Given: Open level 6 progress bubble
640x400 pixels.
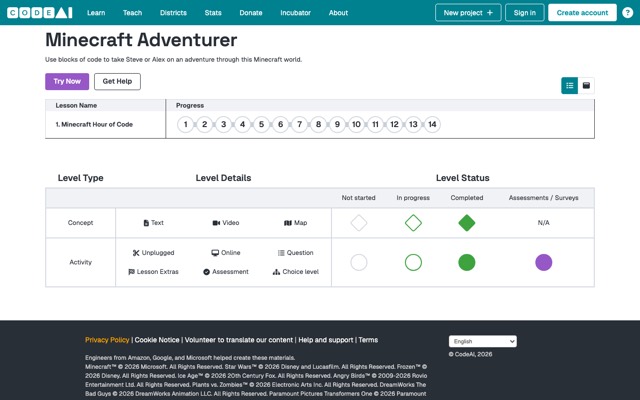Looking at the screenshot, I should pos(280,124).
